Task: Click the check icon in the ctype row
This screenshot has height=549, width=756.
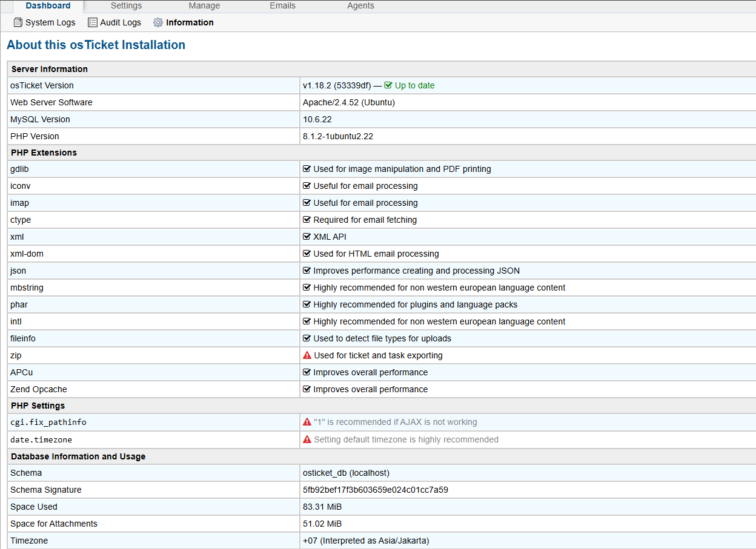Action: click(x=307, y=220)
